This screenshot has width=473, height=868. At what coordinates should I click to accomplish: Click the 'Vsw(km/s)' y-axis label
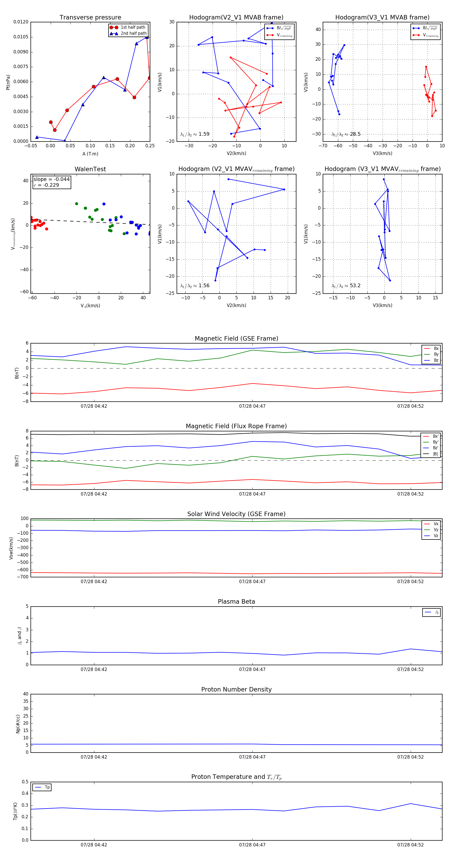coord(11,548)
